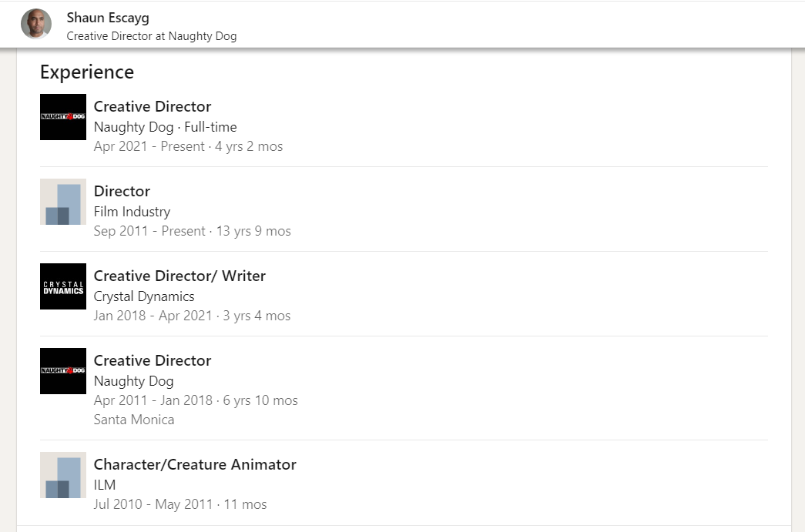Open Naughty Dog logo for current role

point(63,117)
